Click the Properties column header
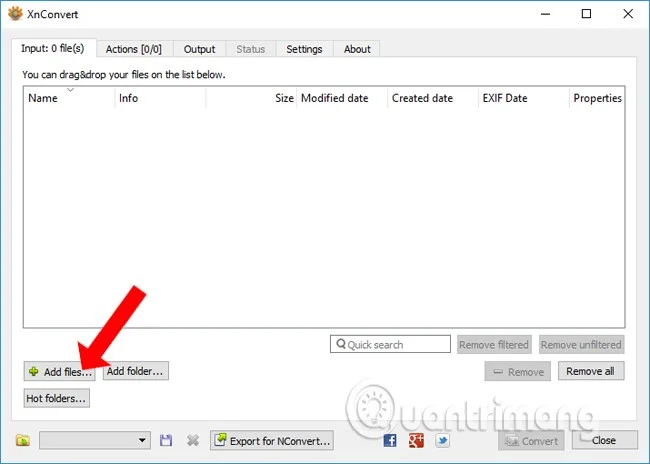Viewport: 650px width, 464px height. [597, 98]
